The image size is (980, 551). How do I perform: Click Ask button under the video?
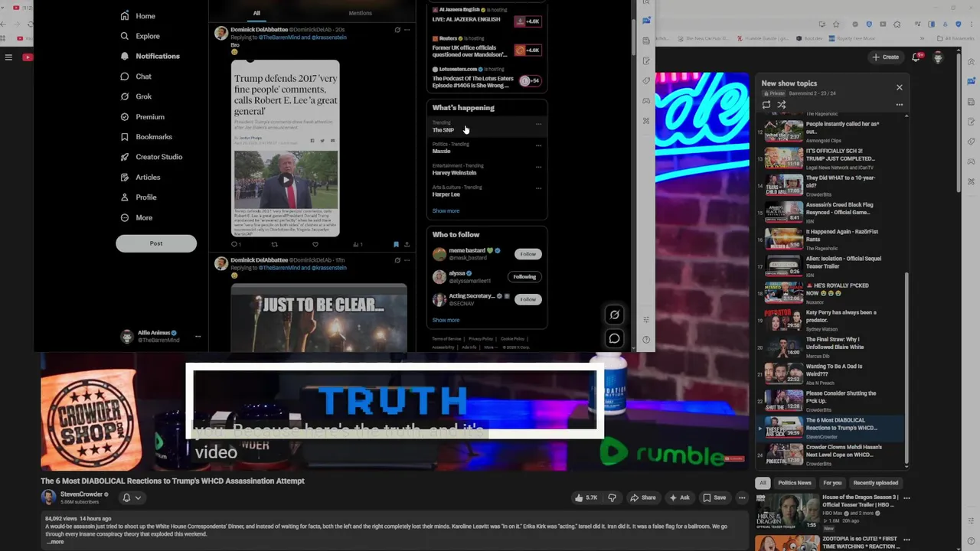679,497
